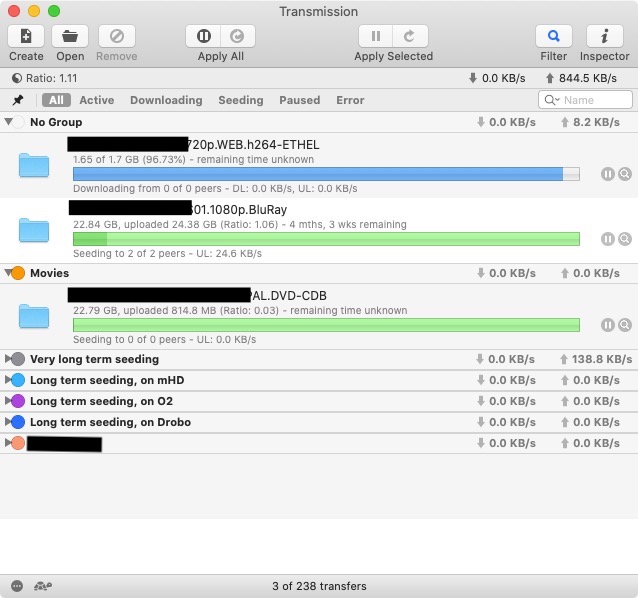Click 'Downloading from 0 of 0 peers' text
638x598 pixels.
[147, 188]
